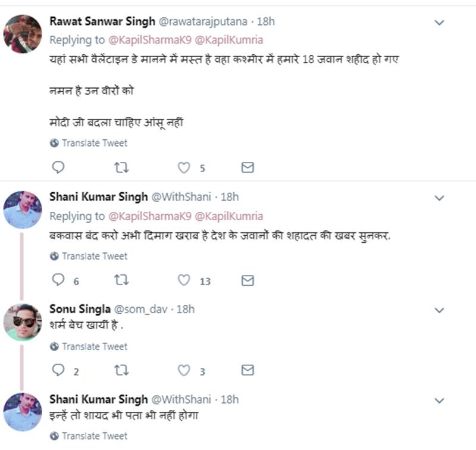Like Sonu Singla's tweet

click(184, 369)
